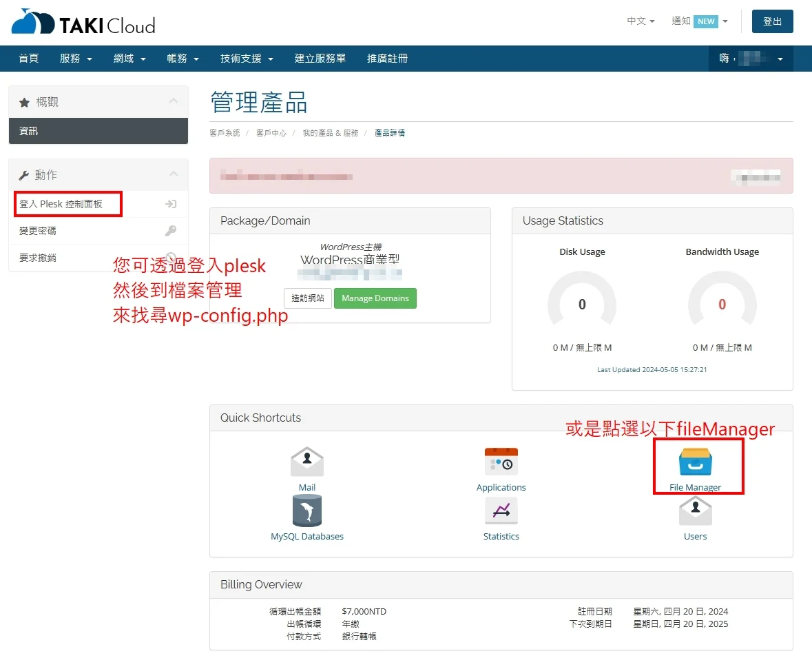Click the wrench icon next to 動作
The width and height of the screenshot is (812, 658).
(x=24, y=175)
